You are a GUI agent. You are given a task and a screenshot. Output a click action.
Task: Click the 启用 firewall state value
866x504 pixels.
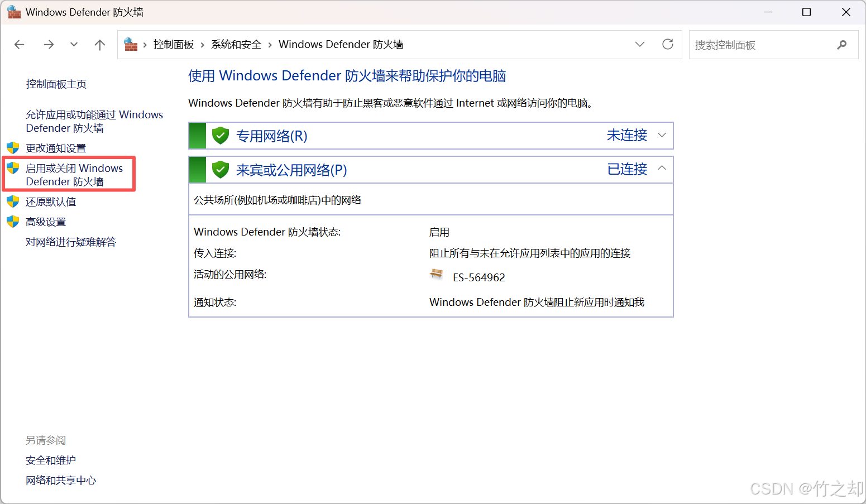[439, 232]
